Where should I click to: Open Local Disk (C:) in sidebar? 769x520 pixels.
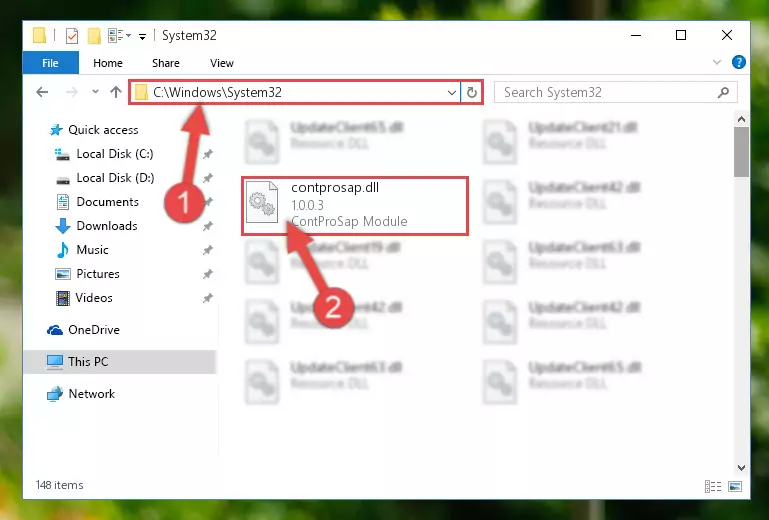pos(115,154)
